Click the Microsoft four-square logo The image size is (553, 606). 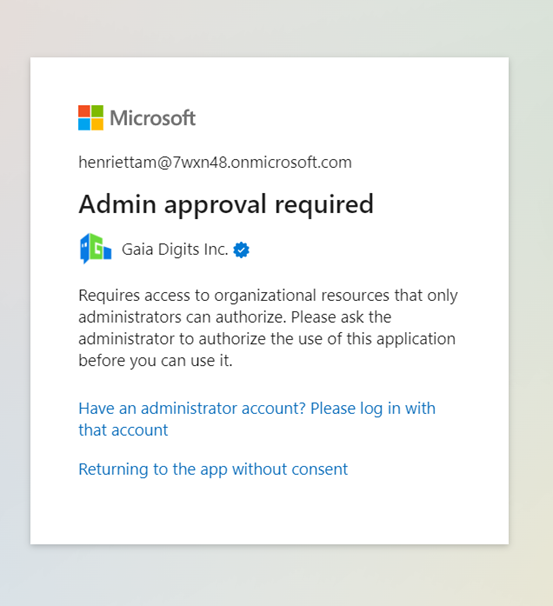pyautogui.click(x=91, y=117)
